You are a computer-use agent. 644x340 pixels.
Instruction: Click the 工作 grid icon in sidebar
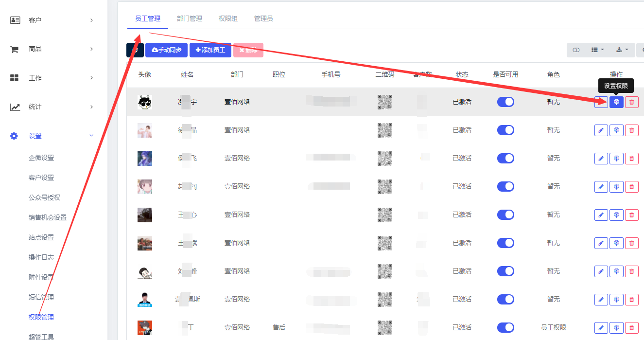pos(15,78)
